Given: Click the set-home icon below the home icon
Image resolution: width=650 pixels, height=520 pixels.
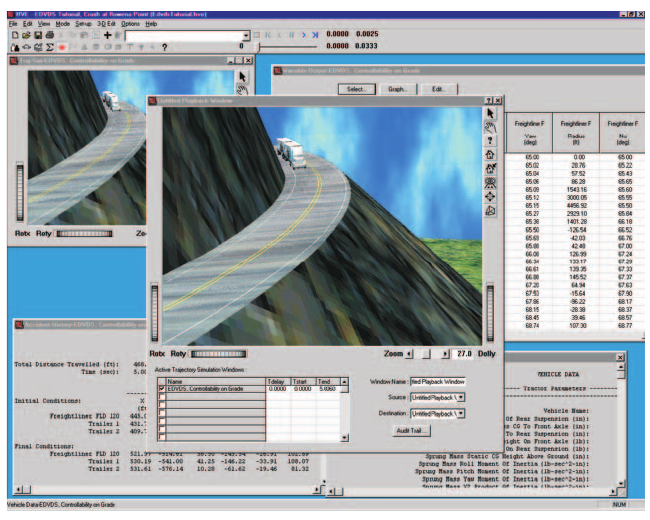Looking at the screenshot, I should [x=490, y=169].
